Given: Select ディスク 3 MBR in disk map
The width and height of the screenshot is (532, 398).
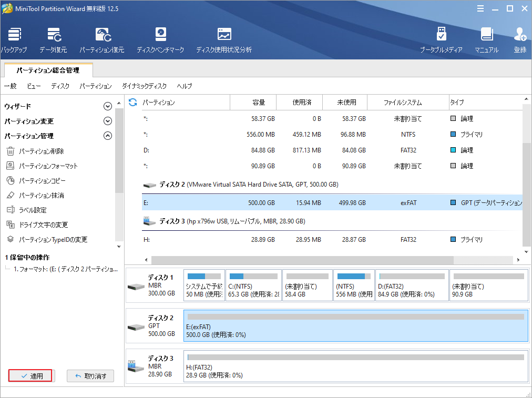Looking at the screenshot, I should (155, 366).
